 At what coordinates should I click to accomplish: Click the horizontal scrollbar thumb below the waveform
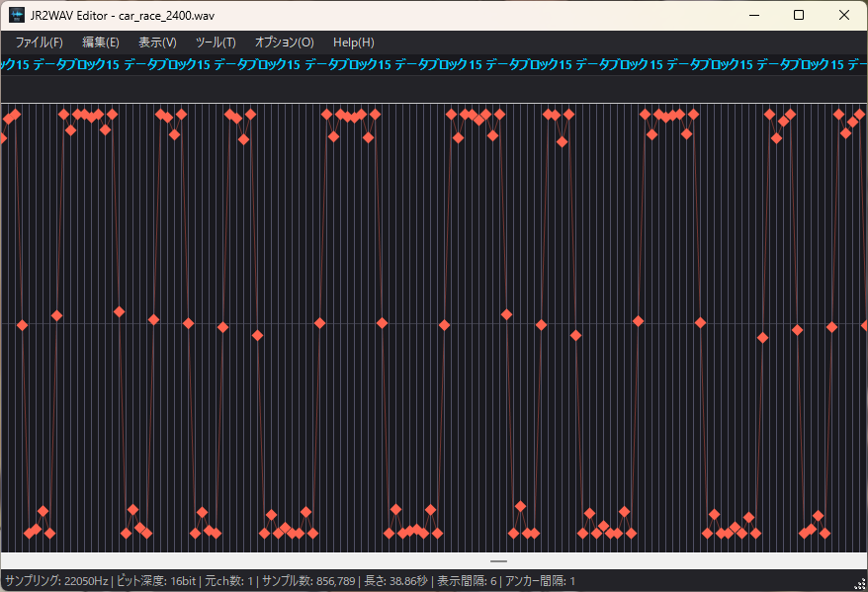[499, 561]
